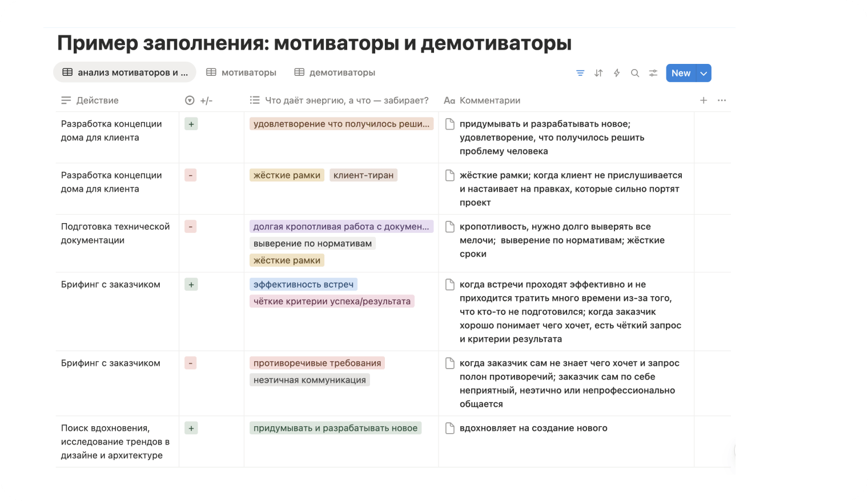Select the 'противоречивые требования' tag
Image resolution: width=868 pixels, height=501 pixels.
click(x=317, y=363)
